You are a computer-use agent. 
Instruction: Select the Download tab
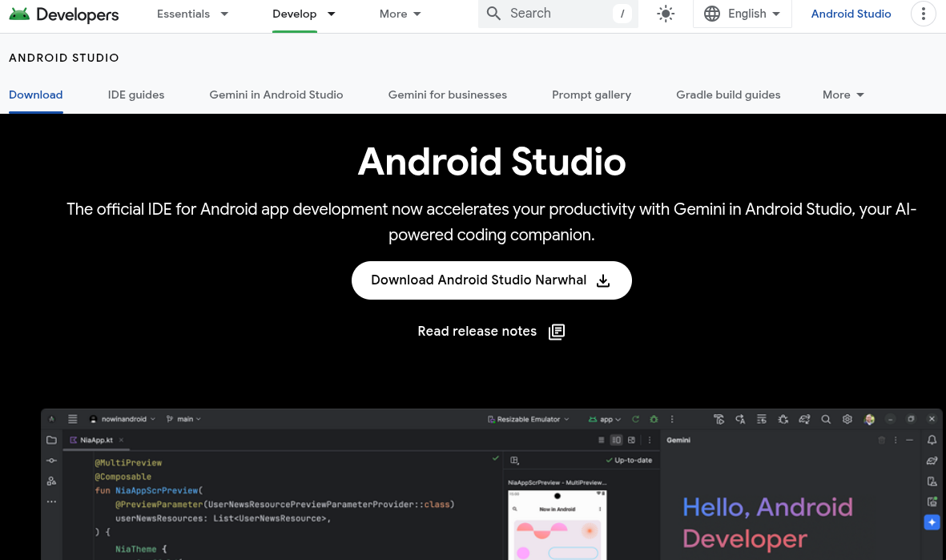[x=35, y=95]
